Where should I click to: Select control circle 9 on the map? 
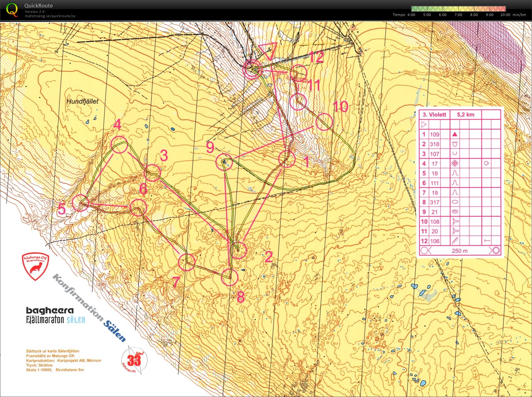tap(225, 162)
